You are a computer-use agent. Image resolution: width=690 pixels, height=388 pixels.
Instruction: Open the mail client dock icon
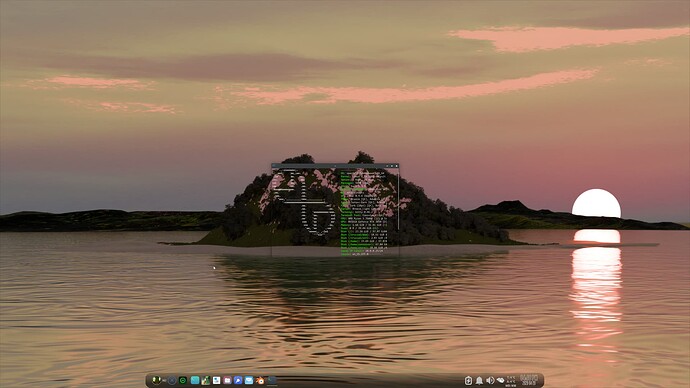pyautogui.click(x=249, y=380)
